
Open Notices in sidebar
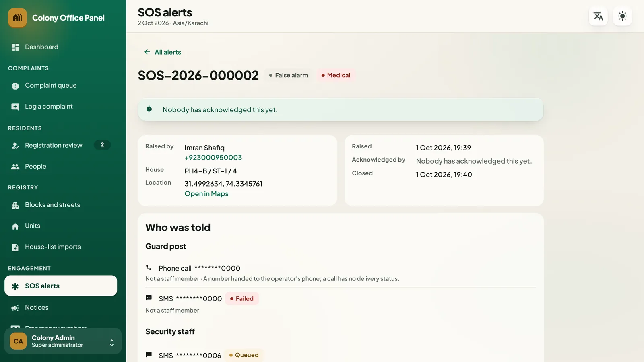click(61, 307)
